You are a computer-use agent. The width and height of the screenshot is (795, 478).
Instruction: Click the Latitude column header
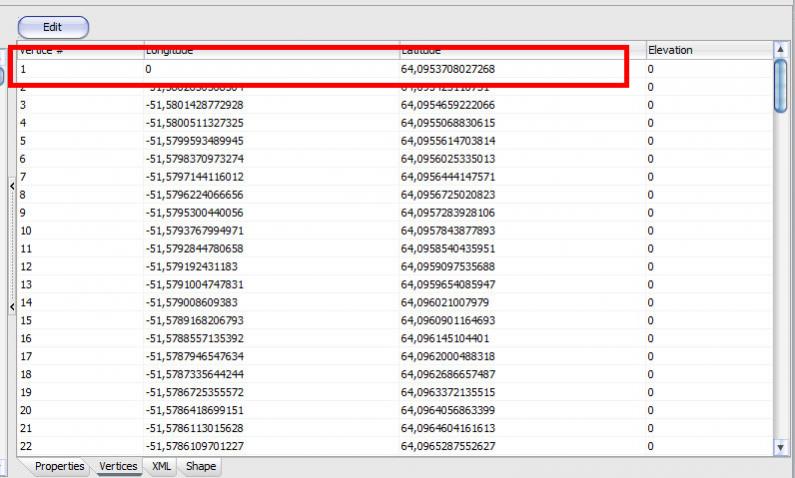[520, 50]
